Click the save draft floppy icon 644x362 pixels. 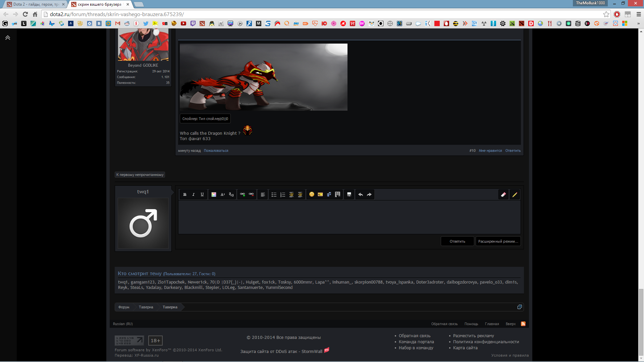[349, 194]
